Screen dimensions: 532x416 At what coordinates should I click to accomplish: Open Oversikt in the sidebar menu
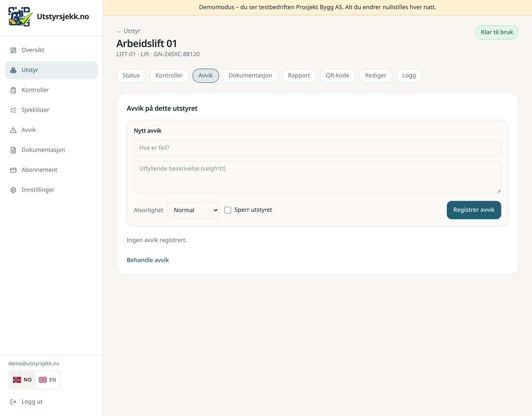click(51, 50)
